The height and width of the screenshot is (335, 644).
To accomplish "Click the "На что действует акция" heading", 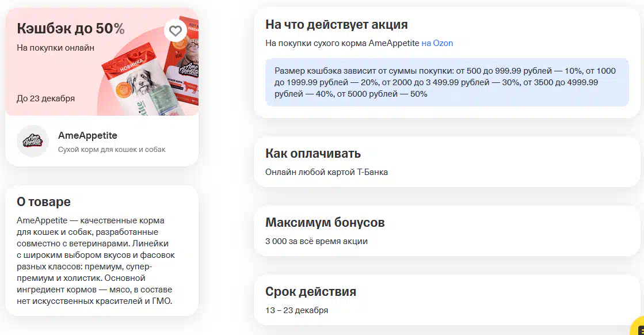I will [x=336, y=25].
